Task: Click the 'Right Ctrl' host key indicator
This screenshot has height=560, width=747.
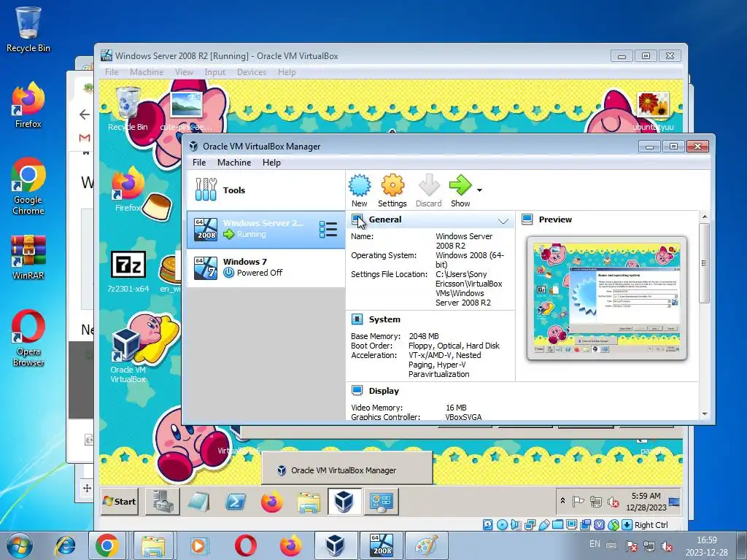Action: [651, 525]
